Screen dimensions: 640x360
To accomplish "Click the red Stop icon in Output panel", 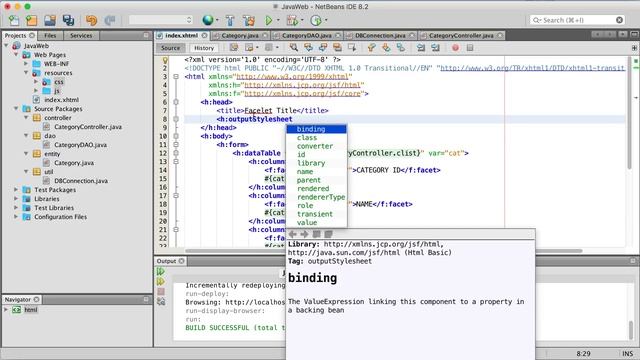I will (x=161, y=291).
